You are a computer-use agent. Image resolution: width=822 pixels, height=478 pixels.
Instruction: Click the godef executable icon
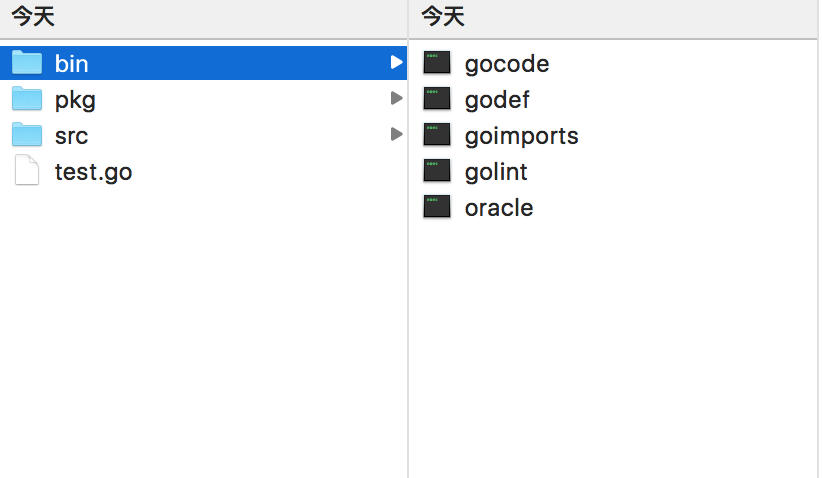point(437,99)
